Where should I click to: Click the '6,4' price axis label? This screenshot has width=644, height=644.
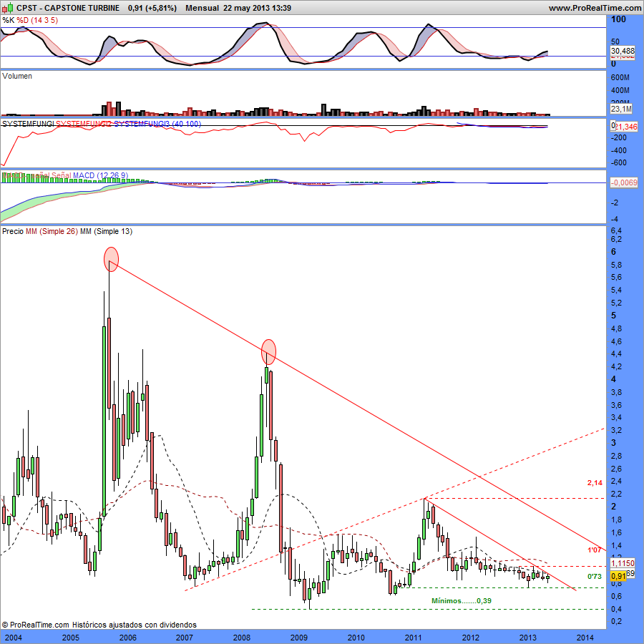(x=617, y=230)
